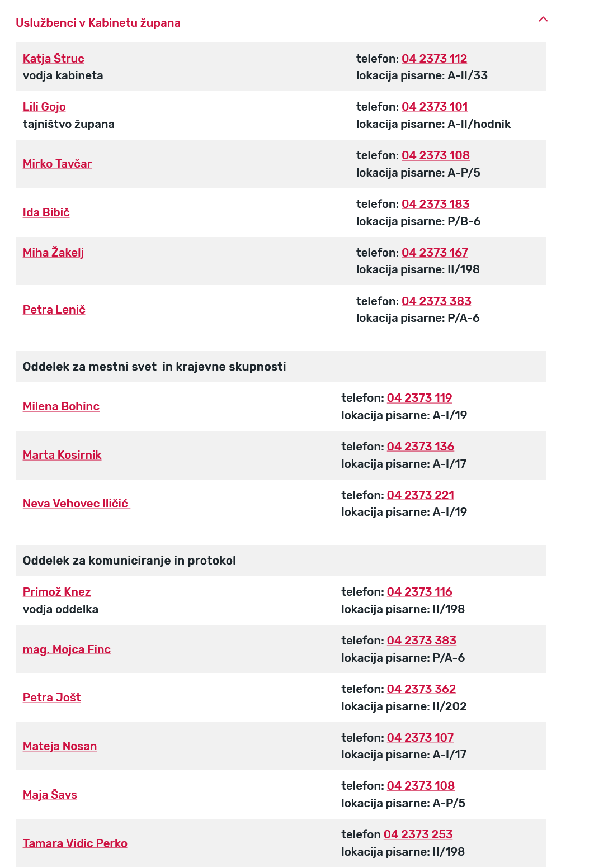Open Mateja Nosan's contact link
This screenshot has height=868, width=594.
coord(60,746)
